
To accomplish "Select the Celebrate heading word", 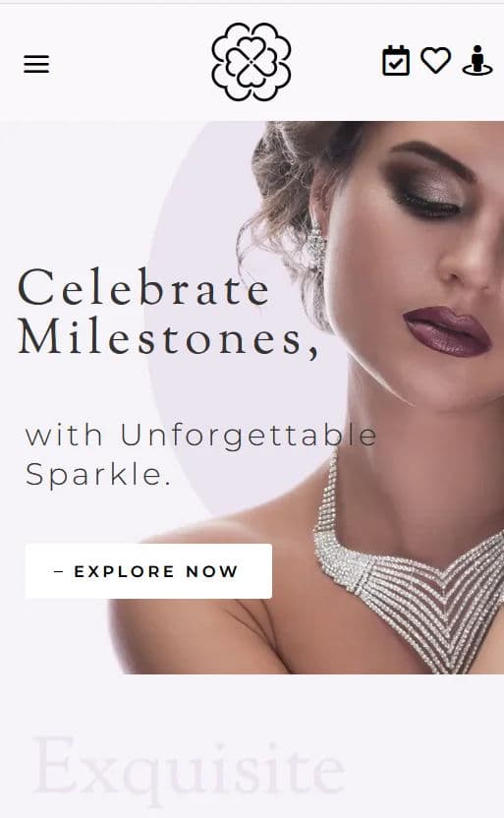I will [x=143, y=287].
